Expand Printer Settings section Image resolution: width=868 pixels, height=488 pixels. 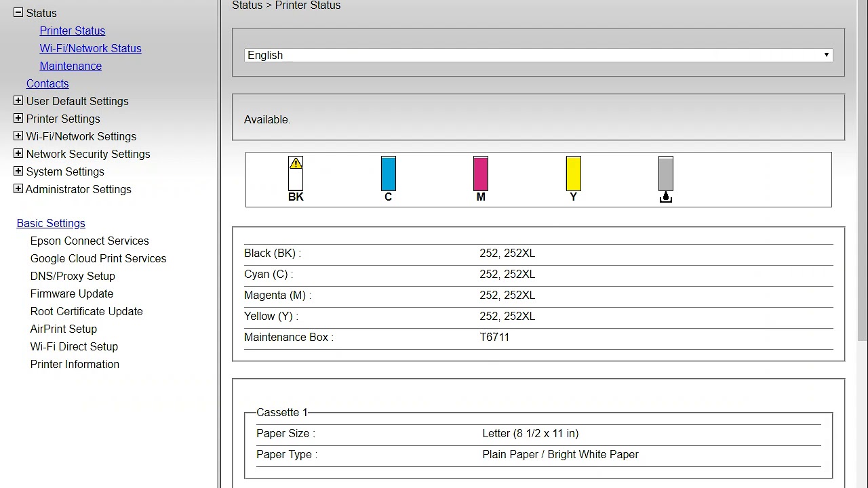coord(18,119)
